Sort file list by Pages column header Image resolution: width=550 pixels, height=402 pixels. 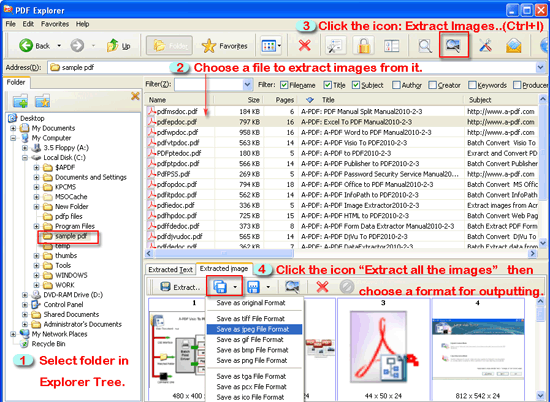point(281,100)
